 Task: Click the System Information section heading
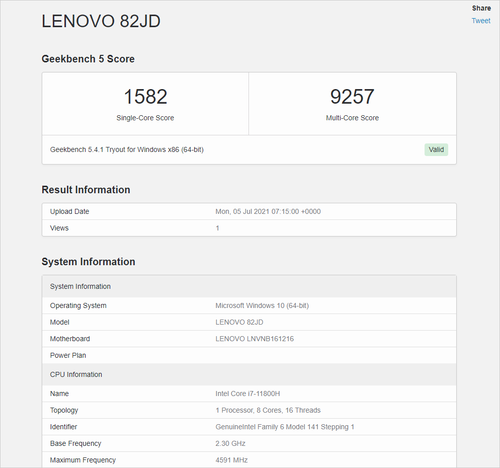coord(88,262)
